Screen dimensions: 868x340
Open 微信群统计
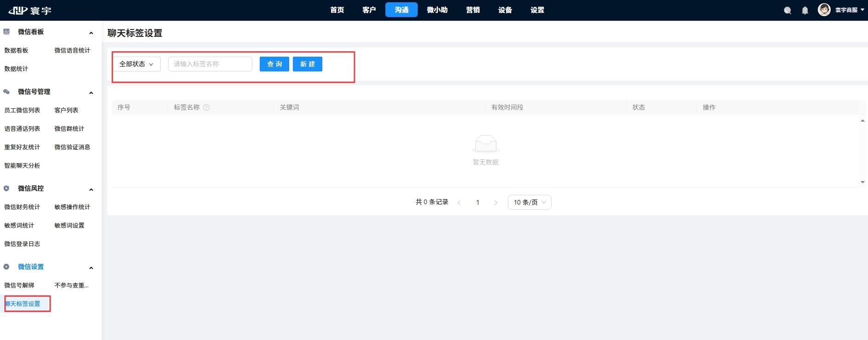click(69, 129)
